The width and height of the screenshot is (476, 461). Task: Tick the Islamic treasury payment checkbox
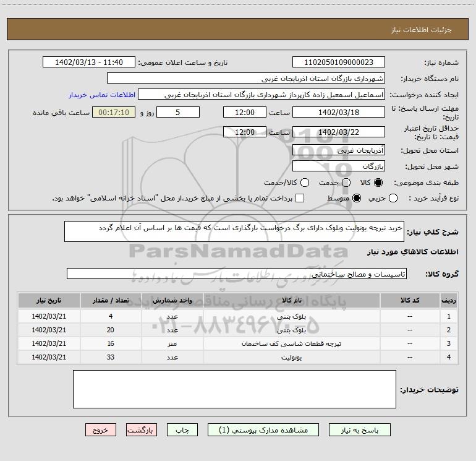tap(300, 198)
